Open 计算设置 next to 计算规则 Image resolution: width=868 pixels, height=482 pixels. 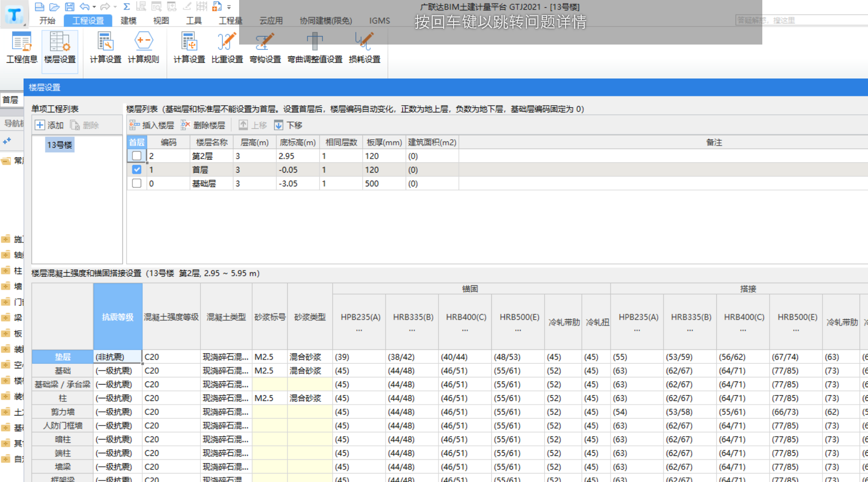[106, 48]
